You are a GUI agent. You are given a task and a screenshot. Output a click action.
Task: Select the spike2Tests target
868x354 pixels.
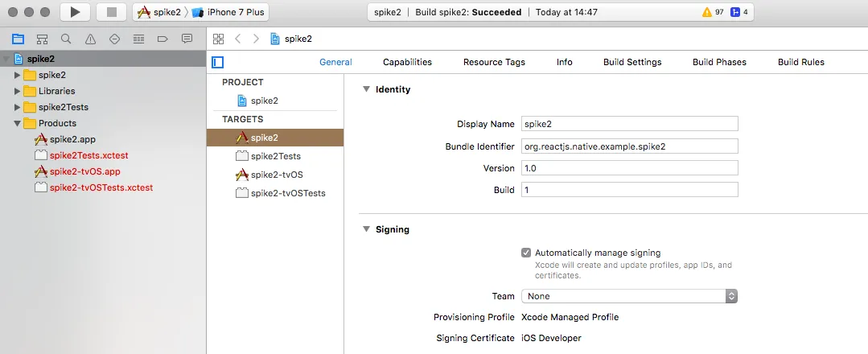[275, 156]
